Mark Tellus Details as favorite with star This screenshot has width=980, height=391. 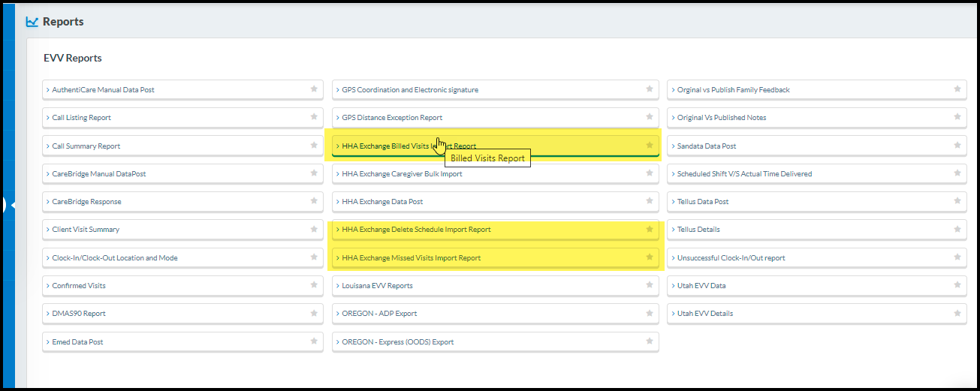pos(957,230)
